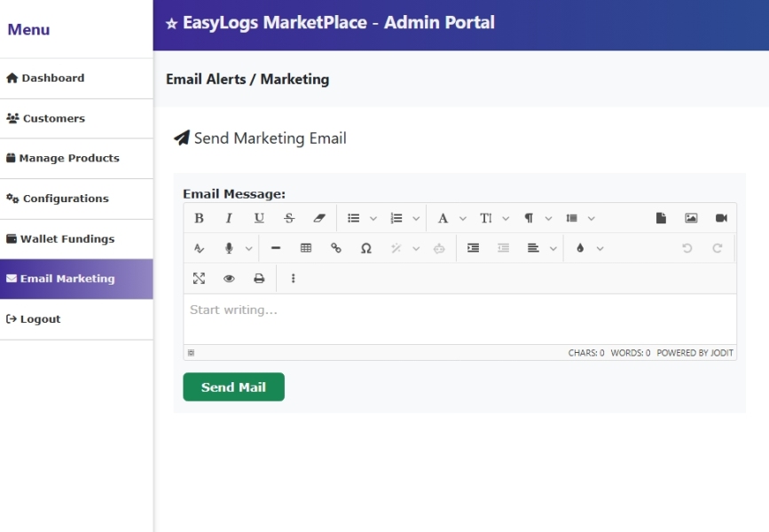Open the fill color droplet picker
This screenshot has height=532, width=769.
click(580, 248)
